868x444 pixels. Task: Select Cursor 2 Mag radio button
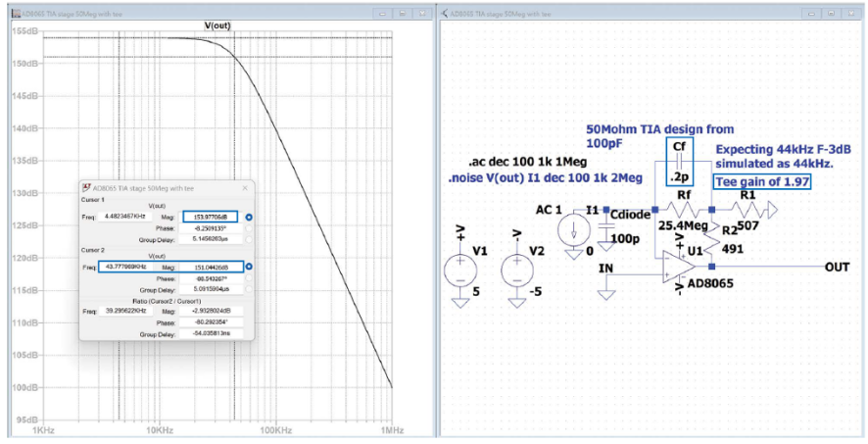click(x=249, y=267)
